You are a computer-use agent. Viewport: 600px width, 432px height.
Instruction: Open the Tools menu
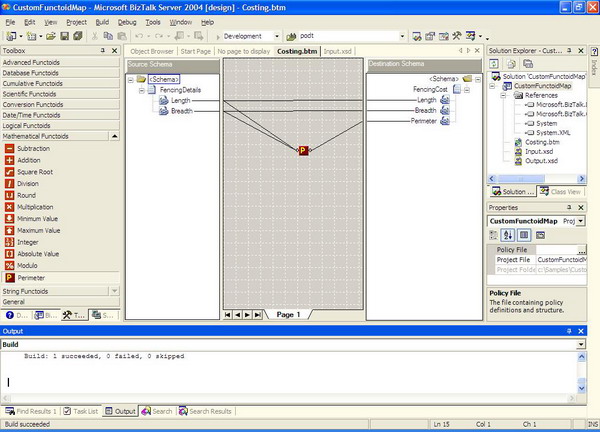[153, 22]
